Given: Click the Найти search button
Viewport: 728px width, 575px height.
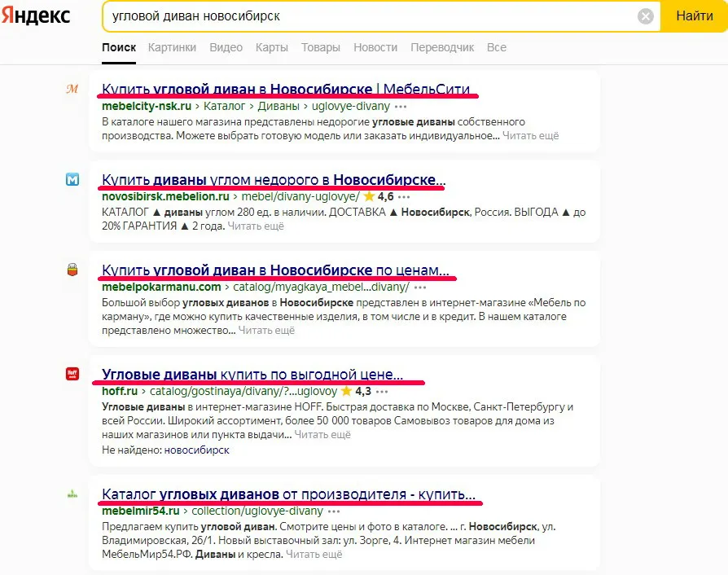Looking at the screenshot, I should pyautogui.click(x=694, y=16).
